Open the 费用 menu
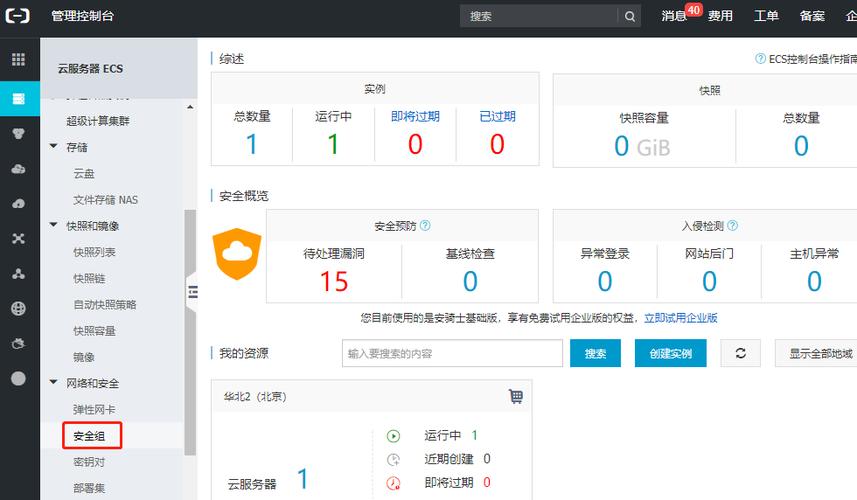857x500 pixels. [720, 16]
